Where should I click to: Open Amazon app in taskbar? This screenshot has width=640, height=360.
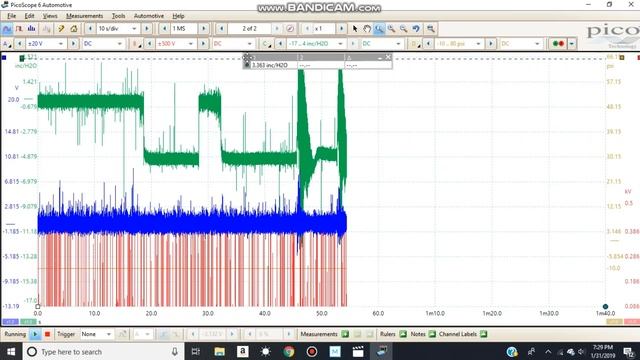coord(242,351)
